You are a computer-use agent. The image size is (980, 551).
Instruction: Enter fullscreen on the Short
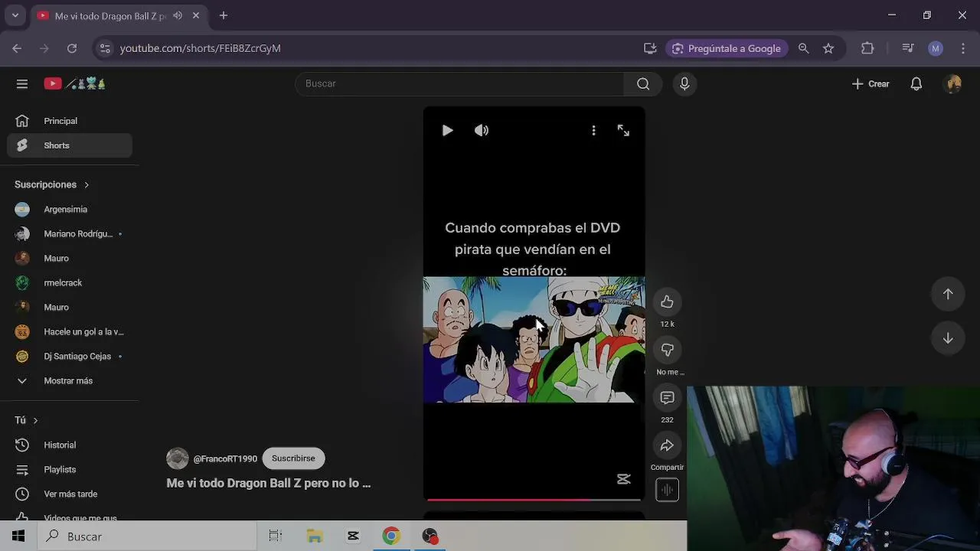[x=623, y=131]
